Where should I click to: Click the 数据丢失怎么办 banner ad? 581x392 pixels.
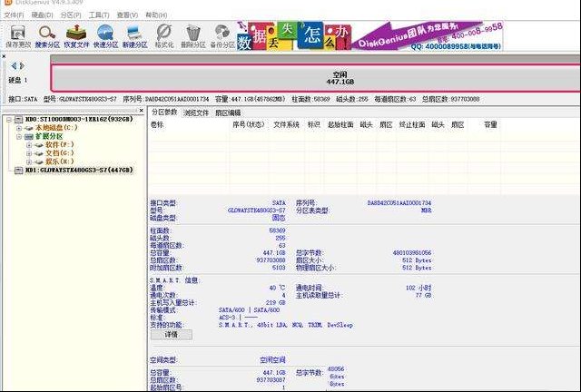tap(293, 36)
